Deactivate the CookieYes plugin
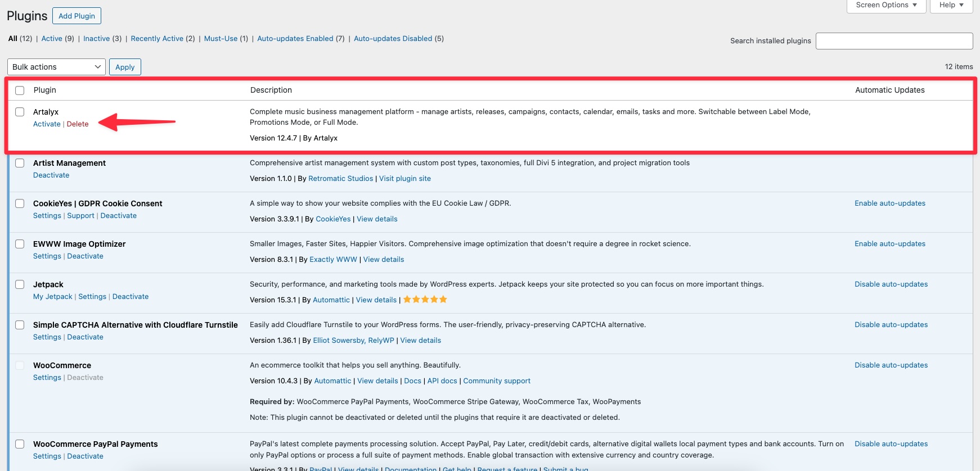The image size is (980, 471). point(119,216)
